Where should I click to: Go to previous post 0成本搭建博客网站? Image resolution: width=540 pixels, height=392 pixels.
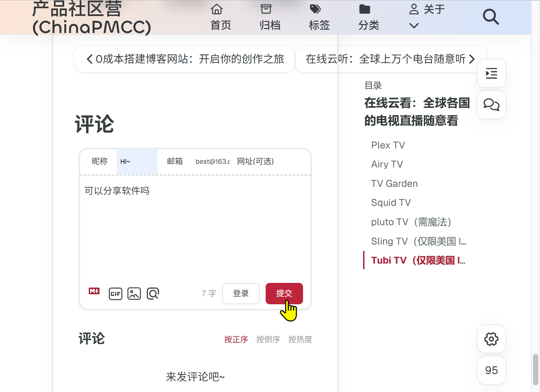coord(185,59)
